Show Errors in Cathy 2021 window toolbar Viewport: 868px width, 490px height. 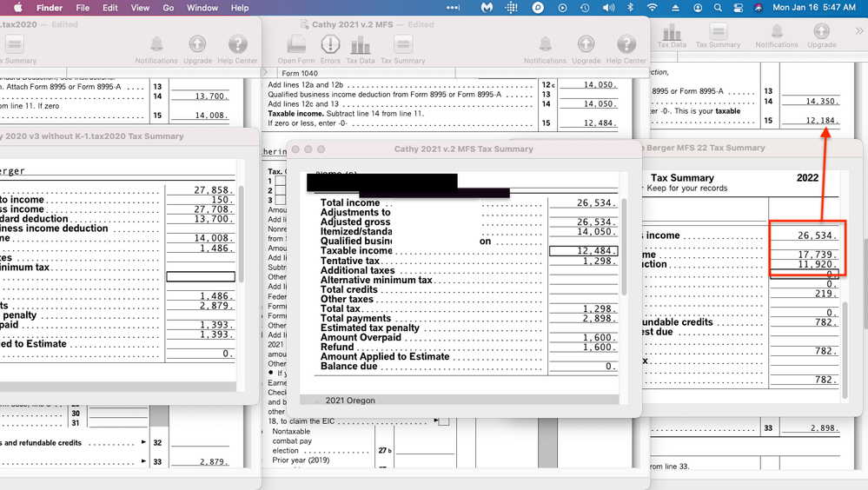tap(330, 43)
